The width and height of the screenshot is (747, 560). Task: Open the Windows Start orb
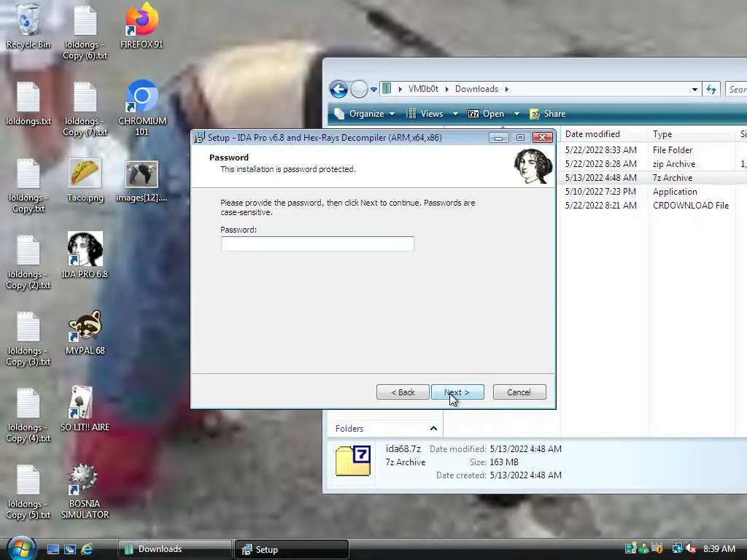[21, 548]
